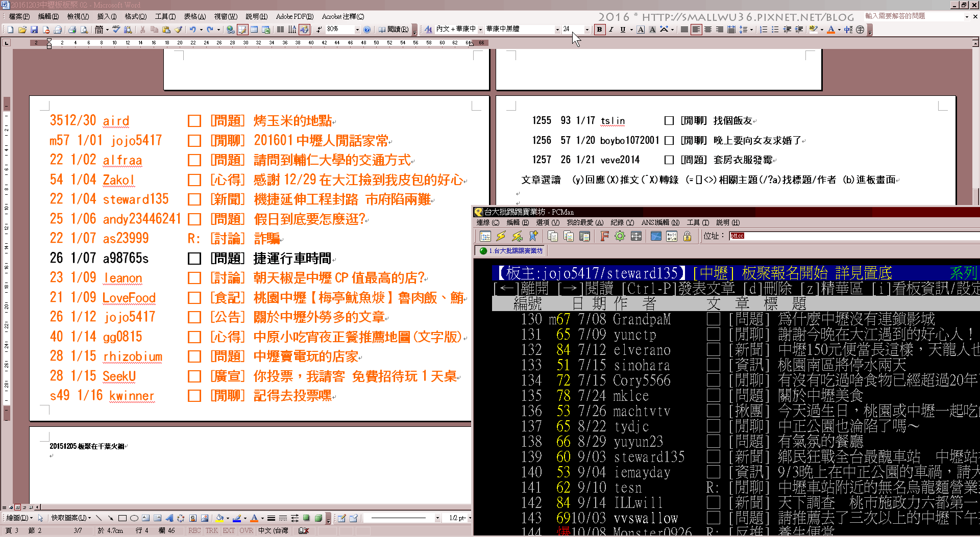Open Print Preview in Word
Screen dimensions: 980x537
coord(84,30)
